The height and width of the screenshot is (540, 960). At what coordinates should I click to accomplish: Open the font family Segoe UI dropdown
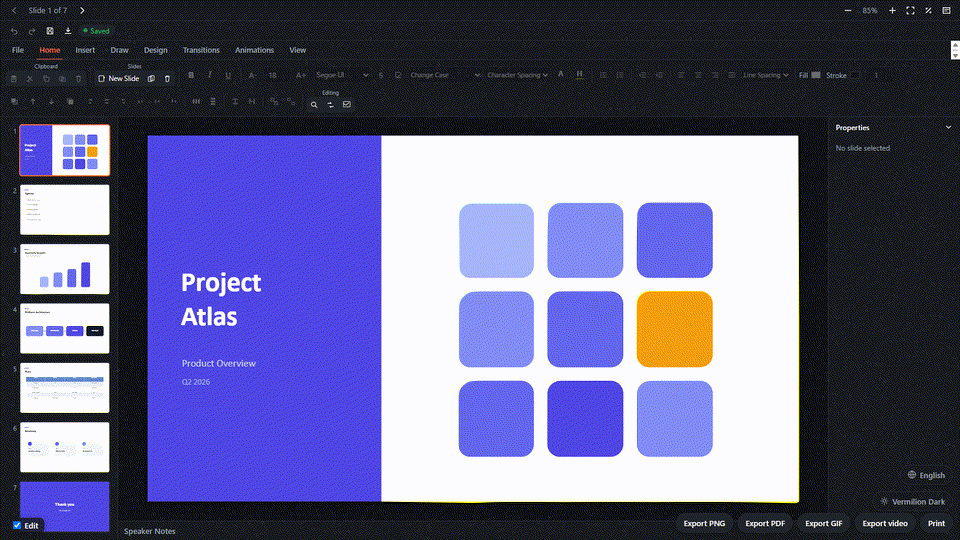tap(342, 75)
